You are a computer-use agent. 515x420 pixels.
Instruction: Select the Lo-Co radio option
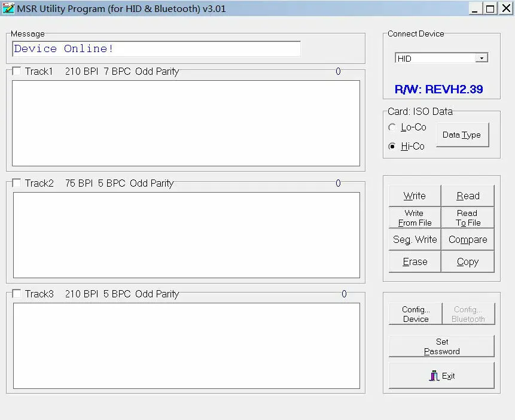392,127
